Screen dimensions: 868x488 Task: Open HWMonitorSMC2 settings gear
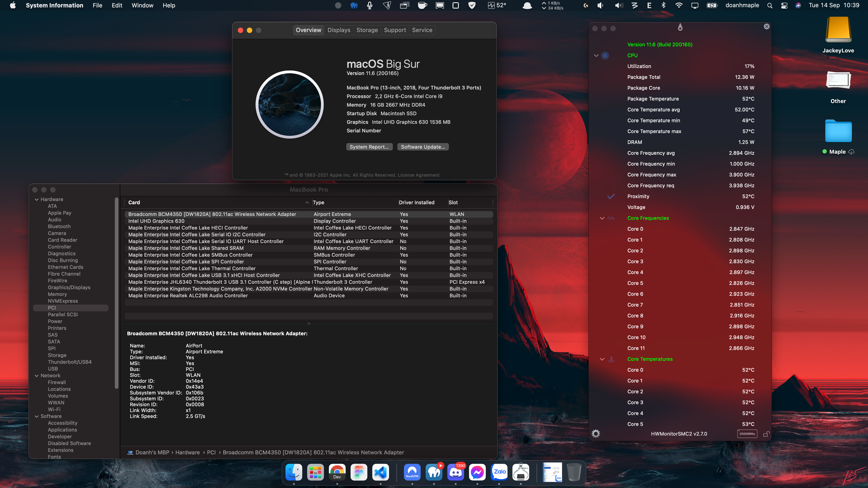pos(596,434)
